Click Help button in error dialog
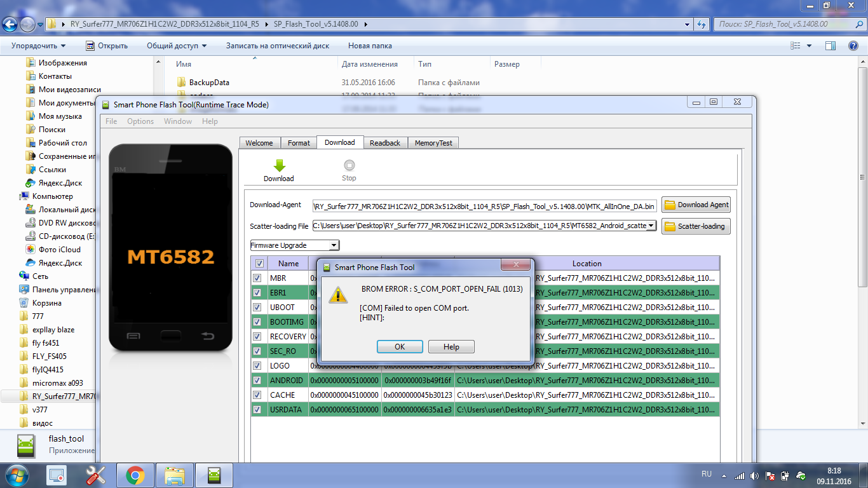 [451, 347]
